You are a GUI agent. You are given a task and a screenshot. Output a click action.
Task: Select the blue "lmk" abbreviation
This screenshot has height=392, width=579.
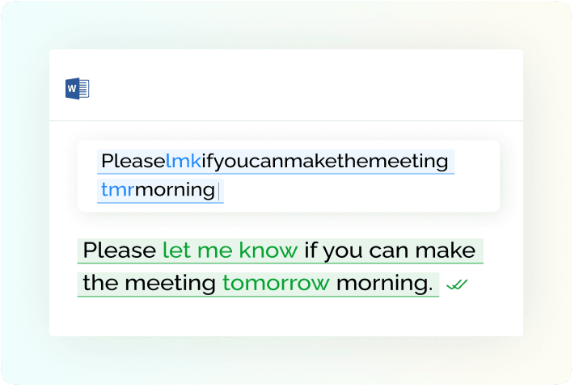[x=184, y=162]
